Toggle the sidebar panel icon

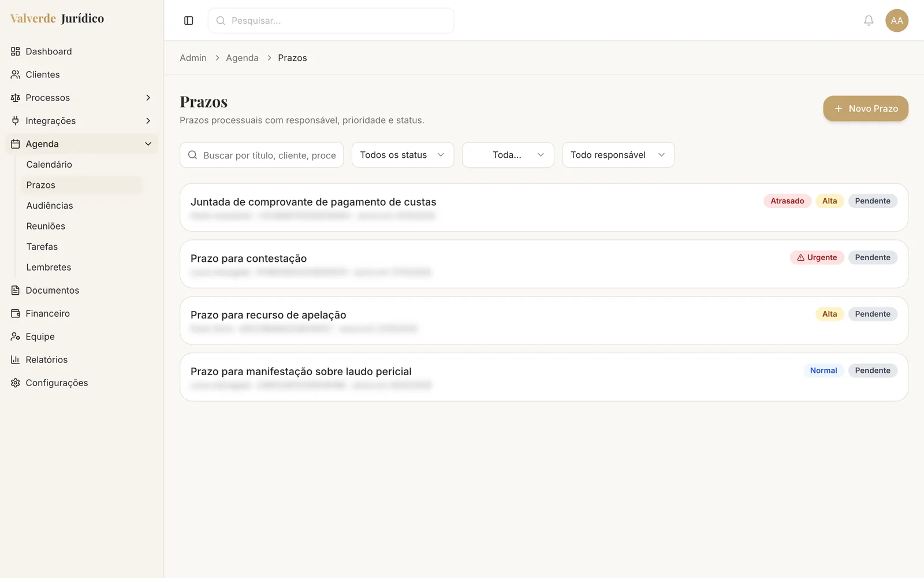pyautogui.click(x=188, y=21)
